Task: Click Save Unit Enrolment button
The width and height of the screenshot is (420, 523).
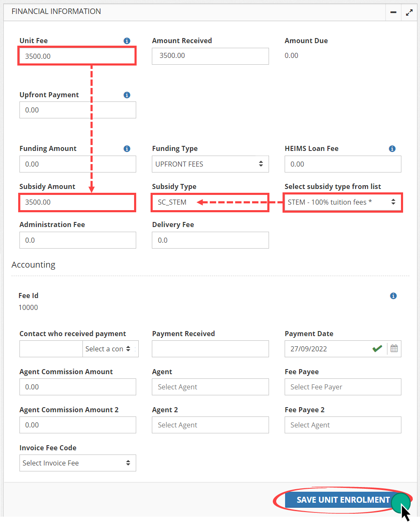Action: [343, 500]
